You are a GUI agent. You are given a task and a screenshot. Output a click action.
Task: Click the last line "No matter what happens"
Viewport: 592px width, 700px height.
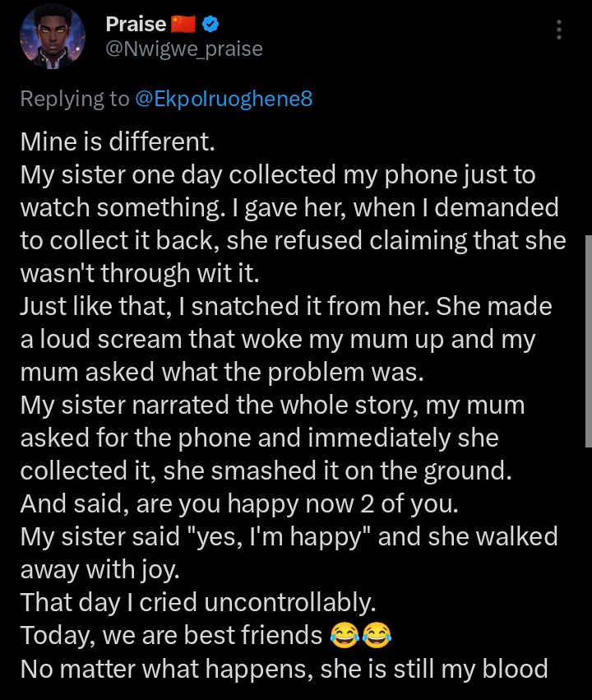coord(284,669)
